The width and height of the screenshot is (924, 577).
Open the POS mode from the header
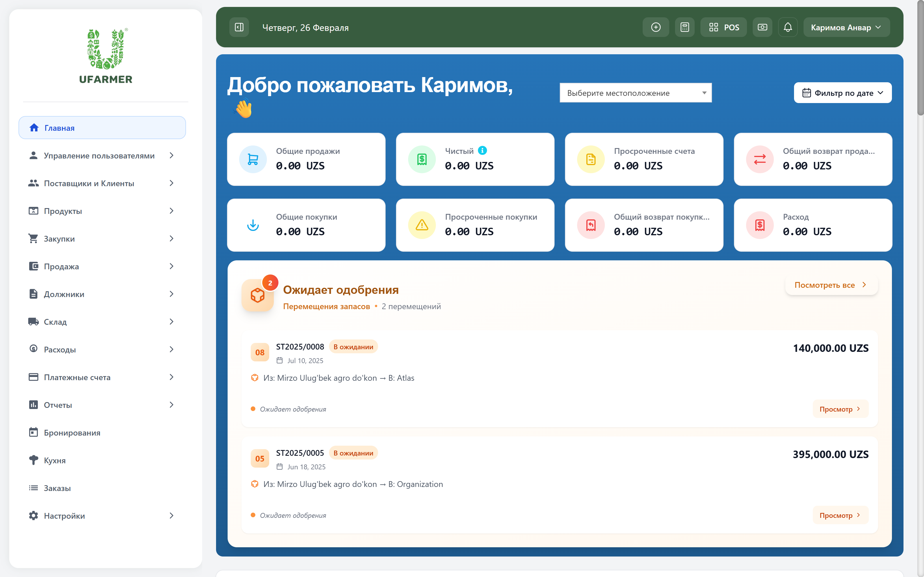click(724, 27)
